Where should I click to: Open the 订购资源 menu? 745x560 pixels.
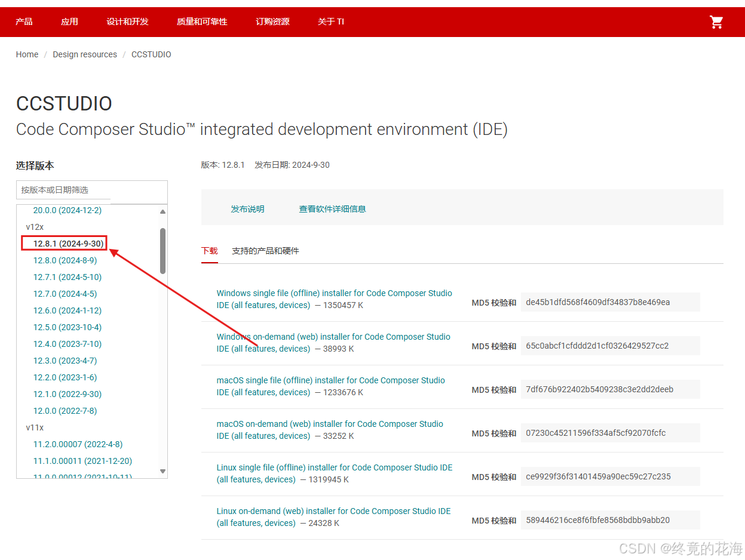point(272,21)
